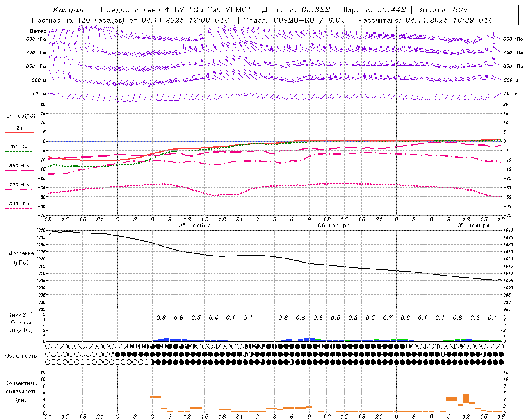Click the "Осадки" precipitation label
This screenshot has width=525, height=420.
click(x=21, y=322)
